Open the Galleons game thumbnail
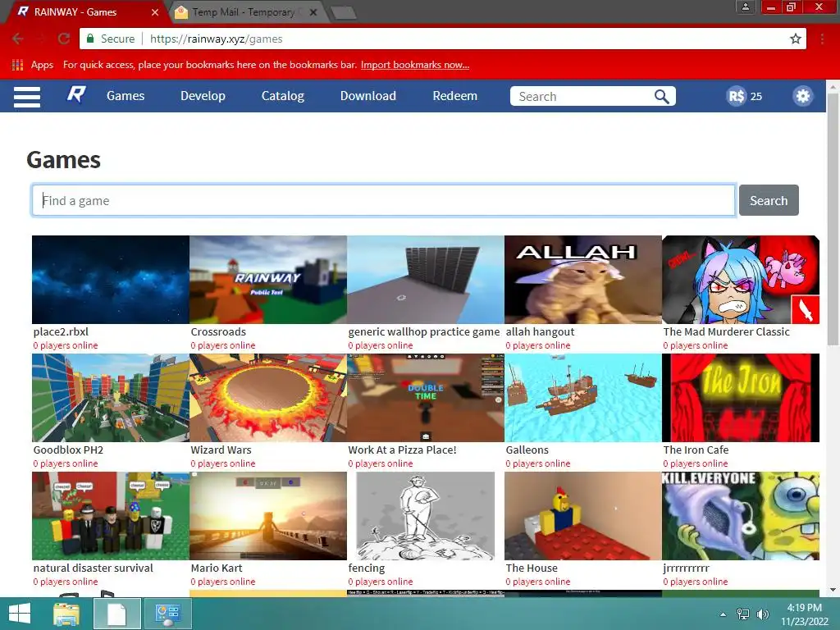The image size is (840, 630). [x=583, y=398]
